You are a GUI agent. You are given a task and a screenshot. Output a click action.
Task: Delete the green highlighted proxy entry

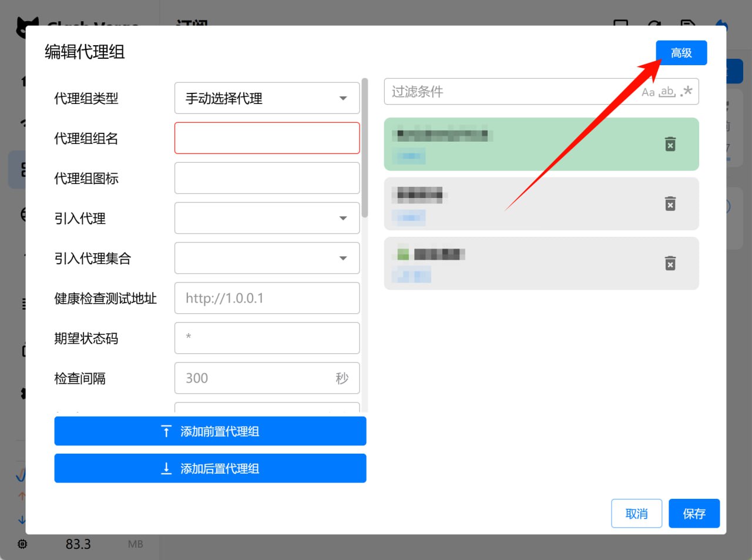[x=670, y=144]
